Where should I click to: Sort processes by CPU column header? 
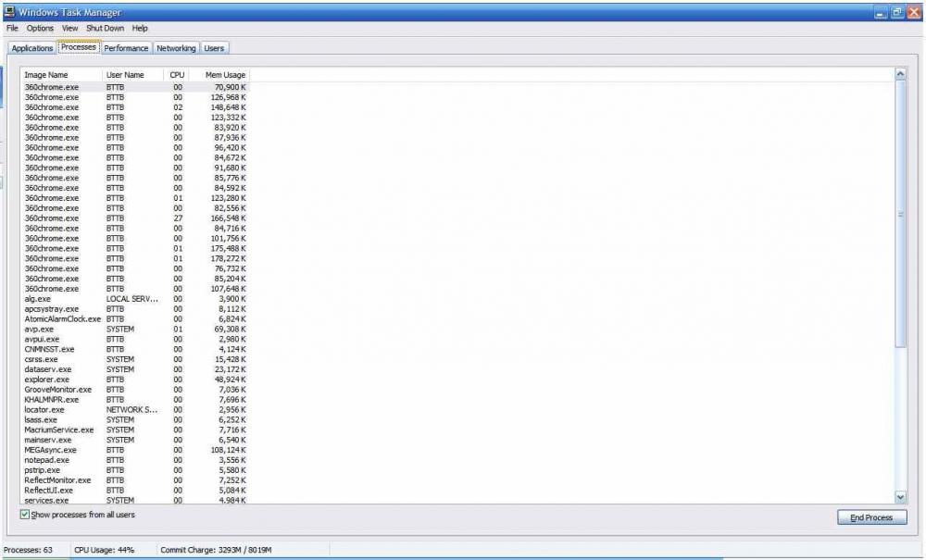176,75
